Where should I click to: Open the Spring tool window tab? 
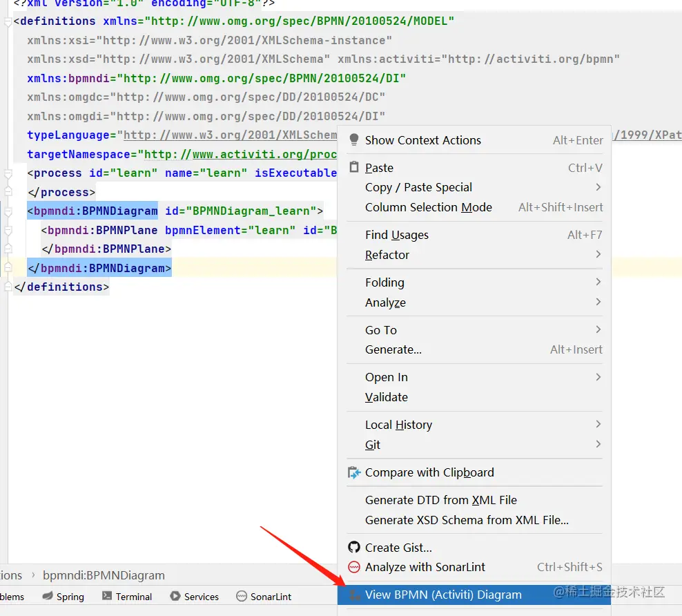coord(63,597)
